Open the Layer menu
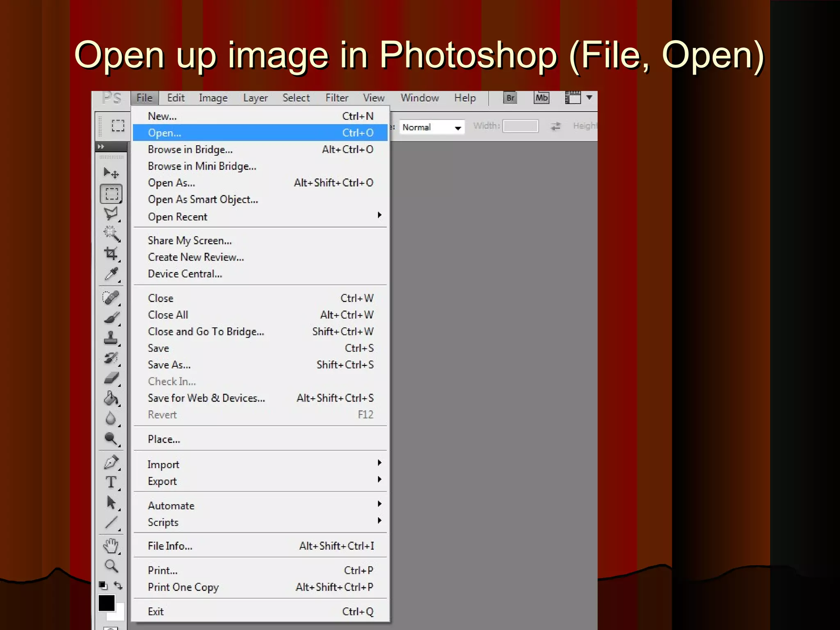The width and height of the screenshot is (840, 630). (256, 98)
